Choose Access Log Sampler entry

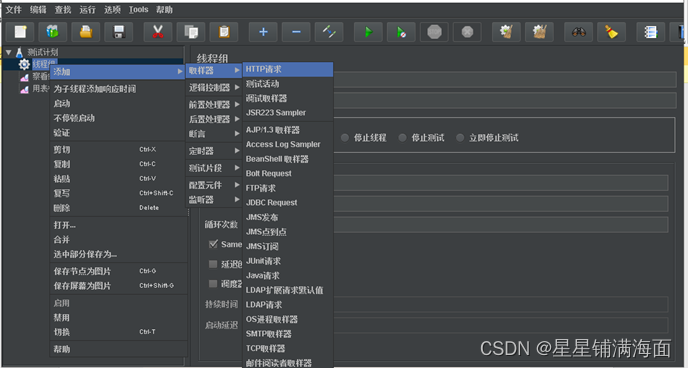click(288, 144)
